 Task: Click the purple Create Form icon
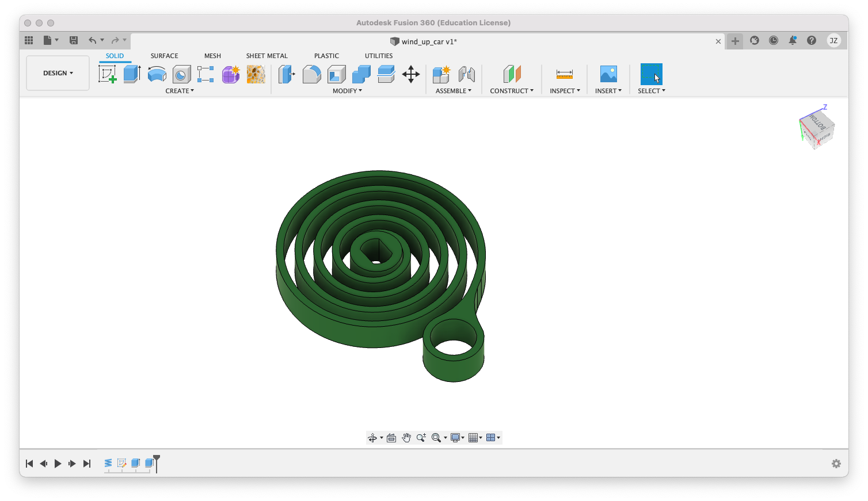231,74
